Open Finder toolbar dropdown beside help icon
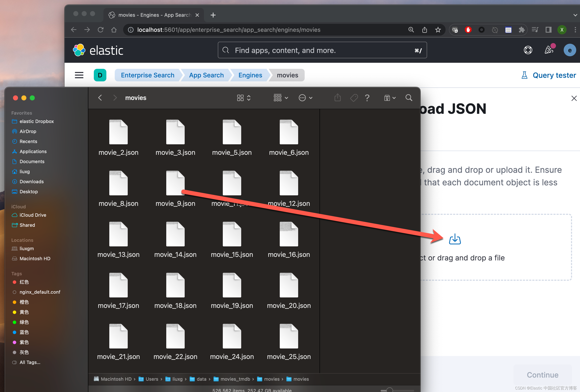Viewport: 580px width, 392px height. click(390, 97)
